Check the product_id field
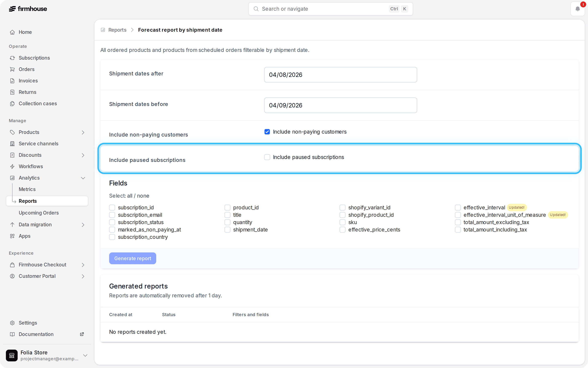The image size is (588, 368). 227,208
